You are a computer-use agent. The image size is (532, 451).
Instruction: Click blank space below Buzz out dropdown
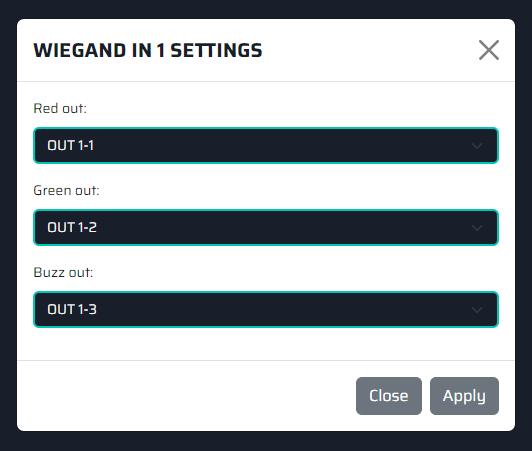[x=266, y=343]
